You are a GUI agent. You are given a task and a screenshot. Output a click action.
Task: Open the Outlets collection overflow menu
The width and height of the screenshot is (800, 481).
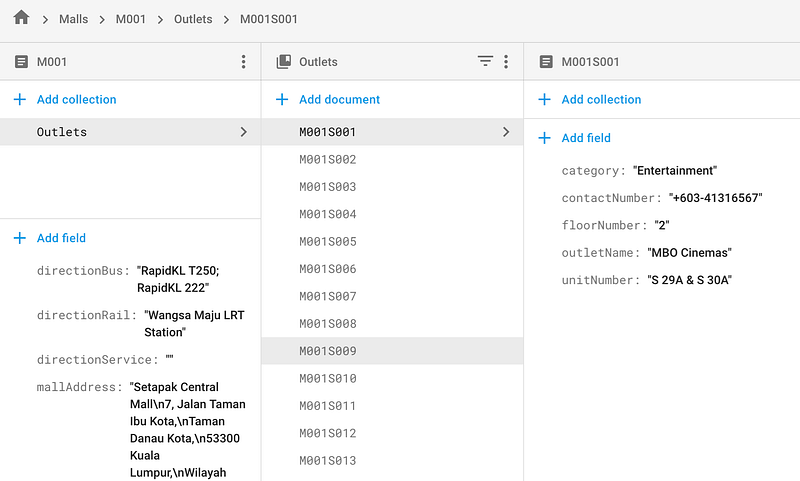506,62
